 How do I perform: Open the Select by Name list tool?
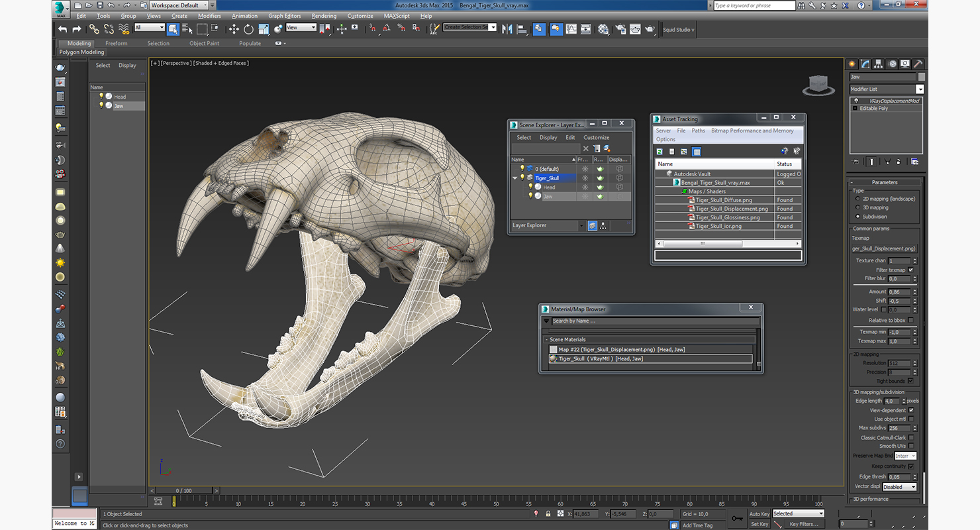(187, 29)
